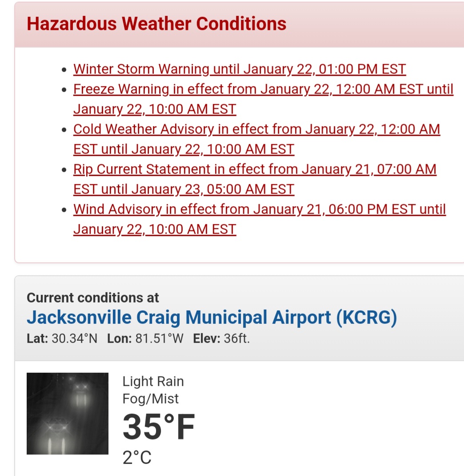
Task: Click the bullet beside Freeze Warning
Action: pos(64,90)
